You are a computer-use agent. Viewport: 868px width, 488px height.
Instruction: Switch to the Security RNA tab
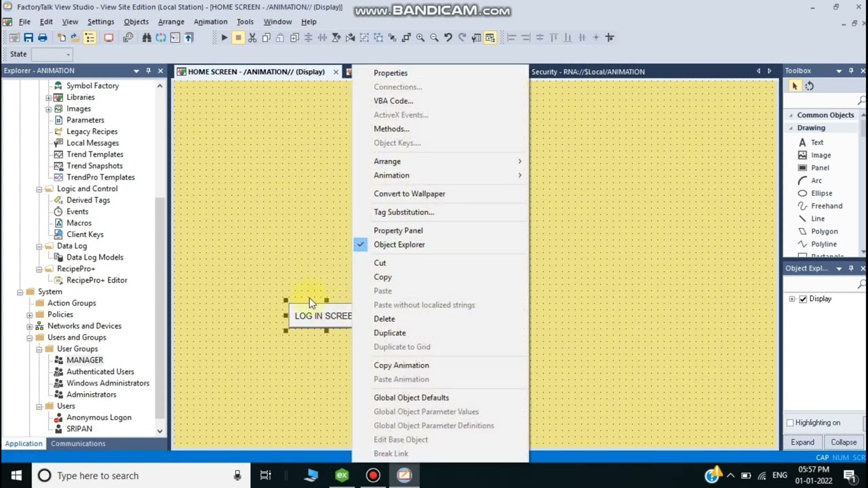tap(588, 72)
